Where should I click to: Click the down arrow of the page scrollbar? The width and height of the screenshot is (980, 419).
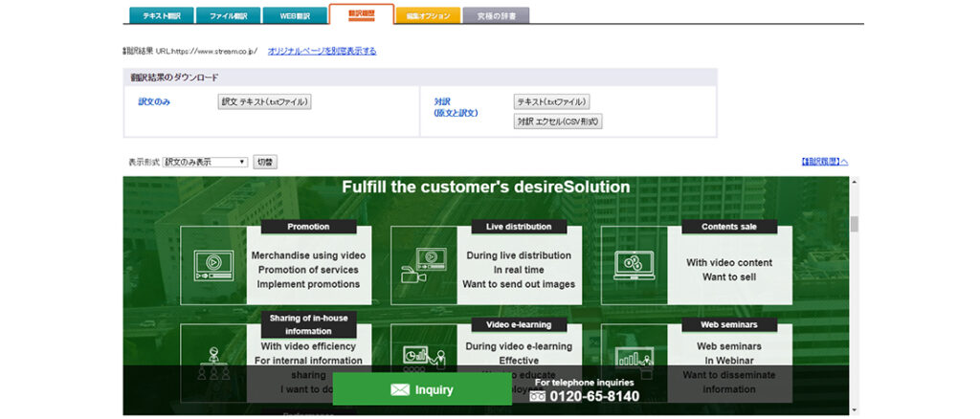click(855, 410)
